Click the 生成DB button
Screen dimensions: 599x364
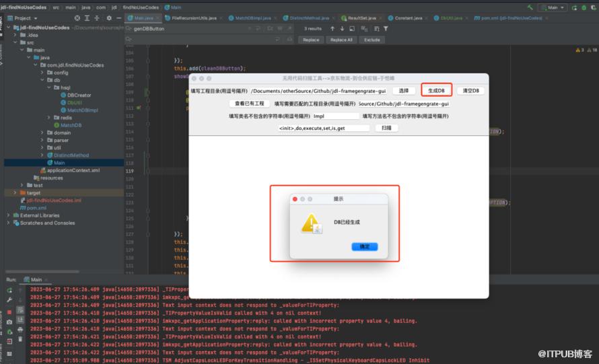point(436,90)
